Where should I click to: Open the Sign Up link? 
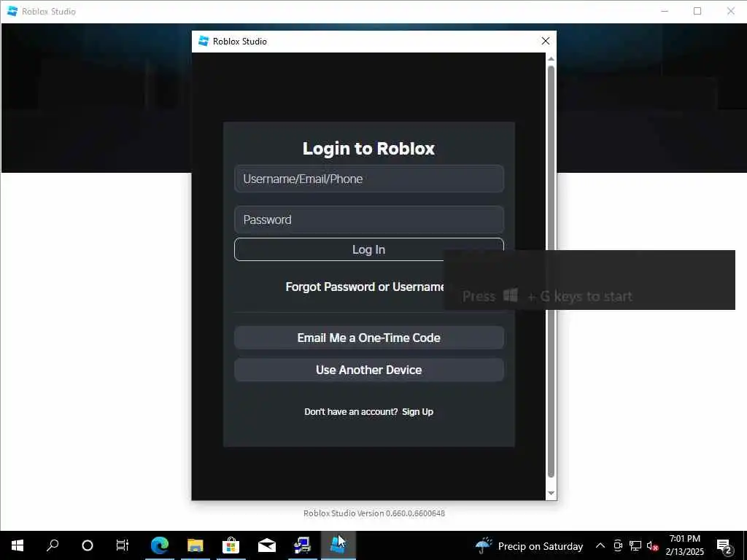coord(417,412)
